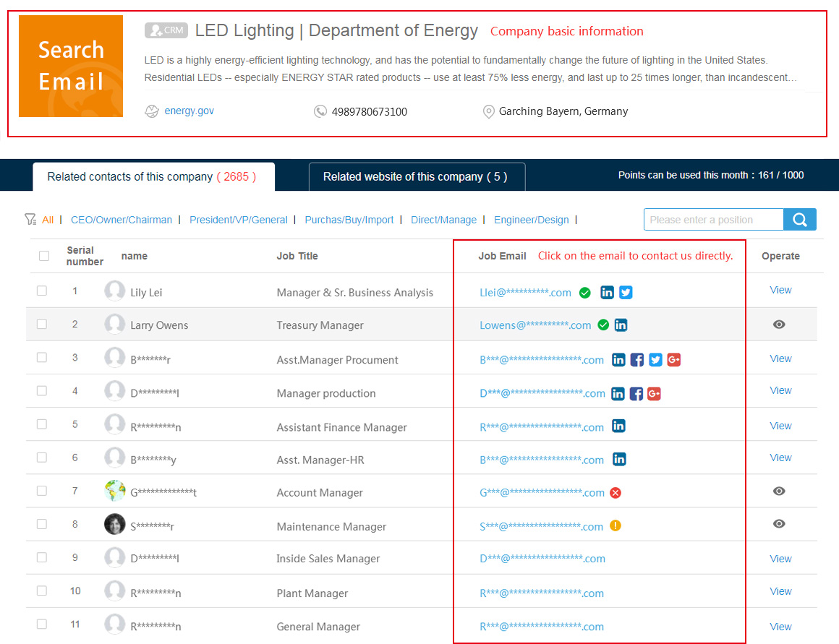Check the box for Maintenance Manager row
The width and height of the screenshot is (839, 644).
click(x=42, y=524)
